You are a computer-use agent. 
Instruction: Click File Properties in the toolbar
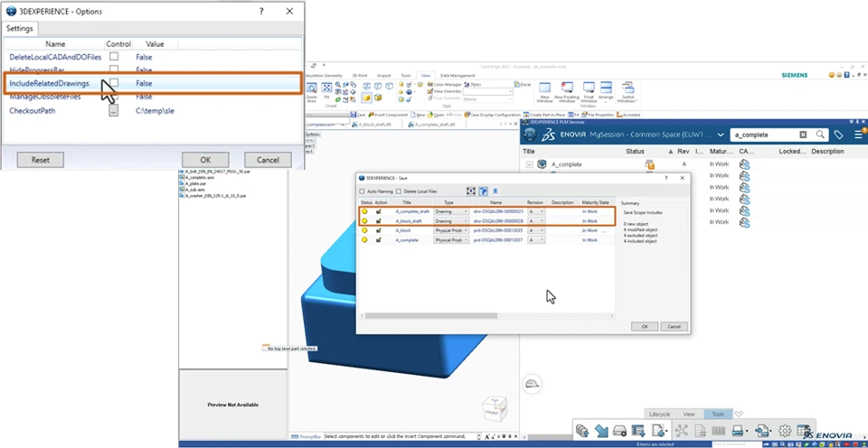(x=597, y=115)
